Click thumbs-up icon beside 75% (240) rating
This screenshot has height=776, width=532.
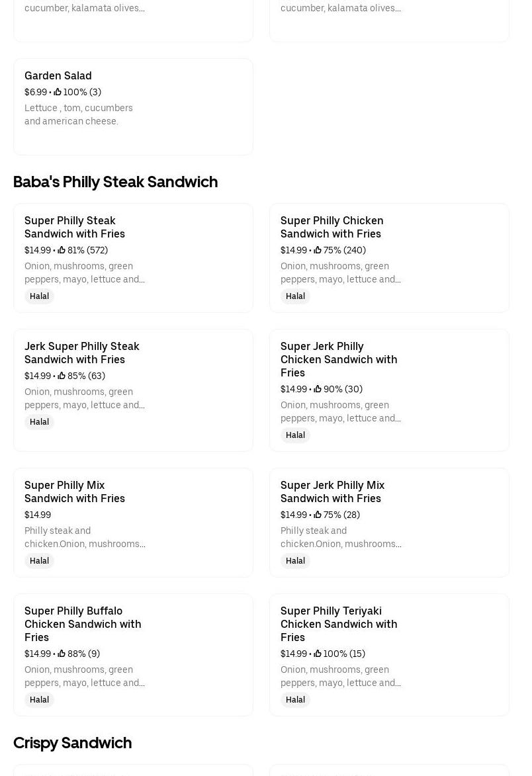coord(318,251)
